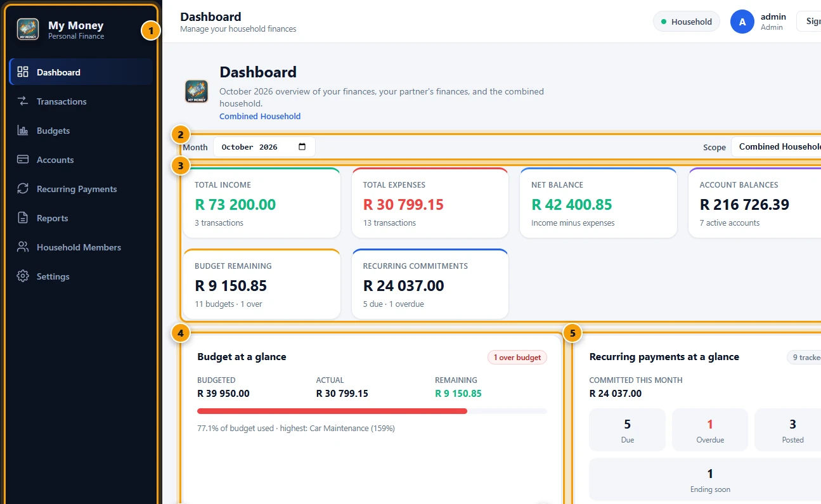Click the Reports document icon
Viewport: 821px width, 504px height.
coord(23,217)
